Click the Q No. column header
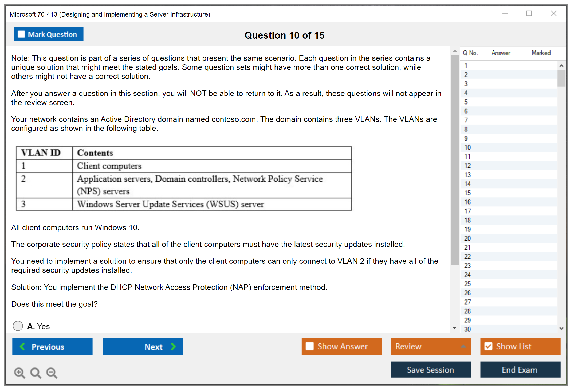 tap(471, 53)
